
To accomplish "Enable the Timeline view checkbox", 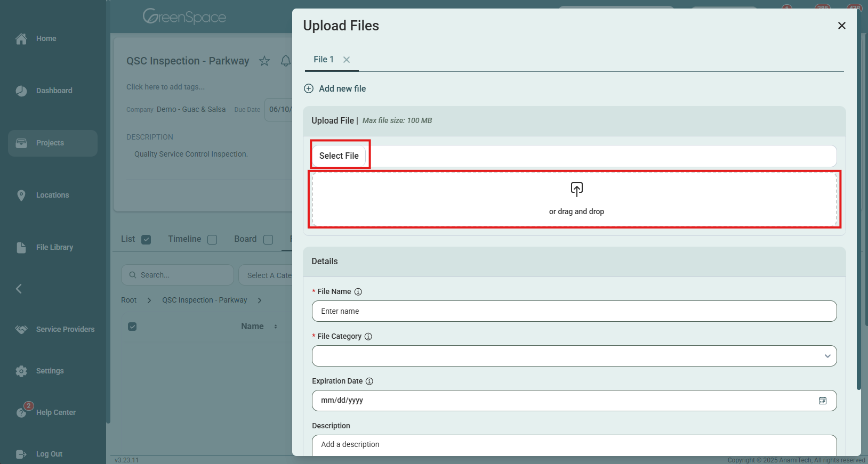I will pos(212,240).
